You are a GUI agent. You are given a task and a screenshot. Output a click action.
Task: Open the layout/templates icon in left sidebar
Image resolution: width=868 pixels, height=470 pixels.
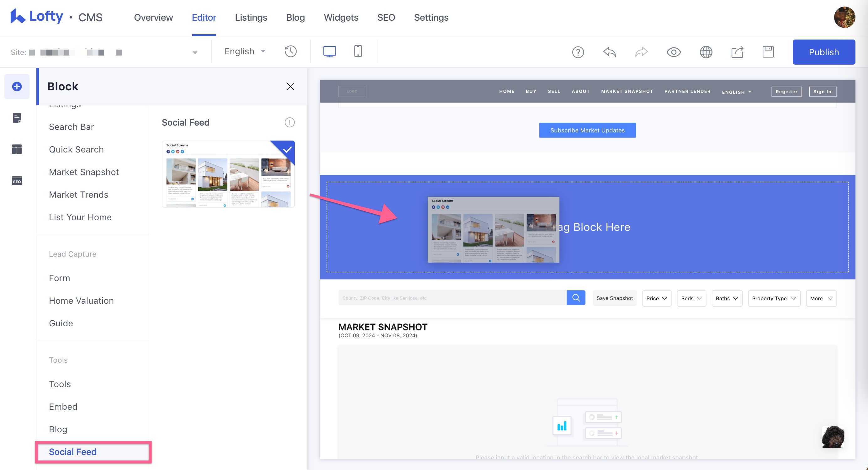click(x=17, y=149)
